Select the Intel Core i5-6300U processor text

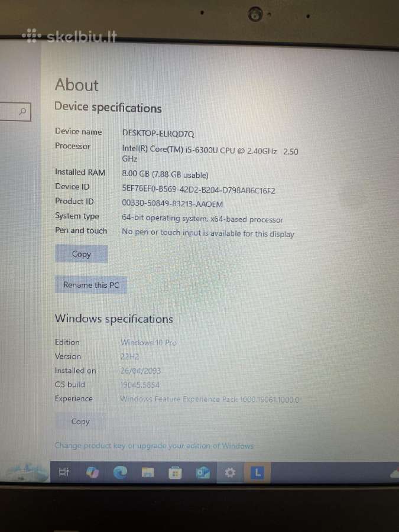[x=210, y=154]
